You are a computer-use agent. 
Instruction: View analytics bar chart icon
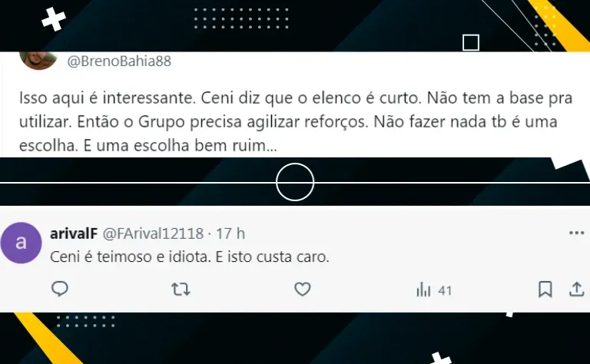[x=423, y=290]
